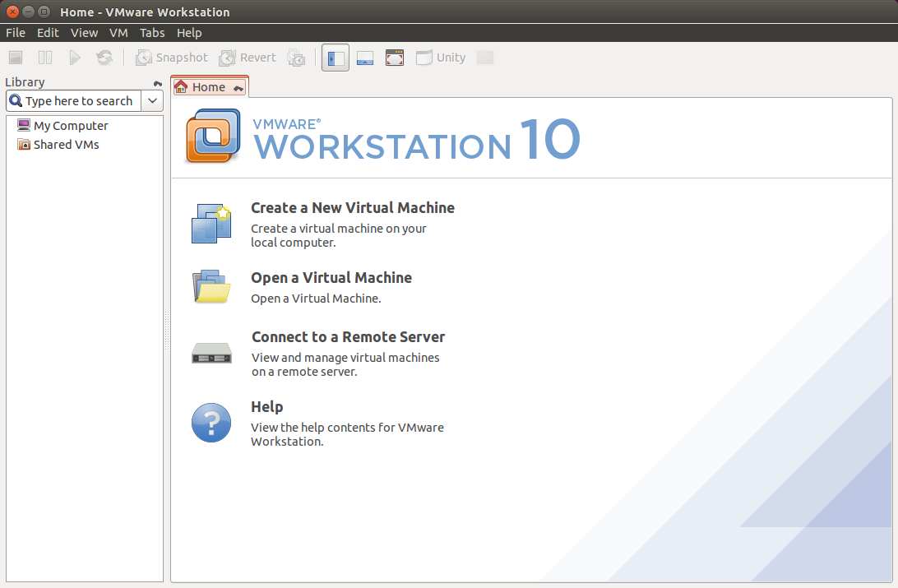Click the Open a Virtual Machine folder icon
Viewport: 898px width, 588px height.
click(211, 286)
